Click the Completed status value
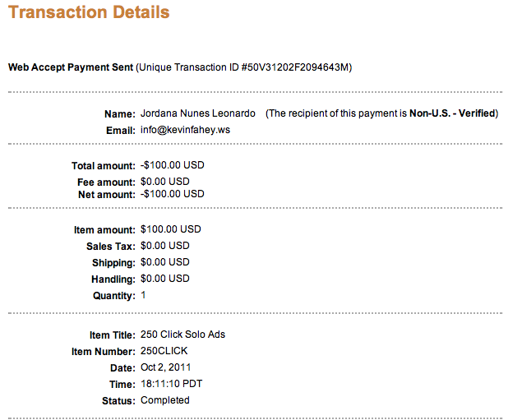Screen dimensions: 522x420 pos(165,400)
